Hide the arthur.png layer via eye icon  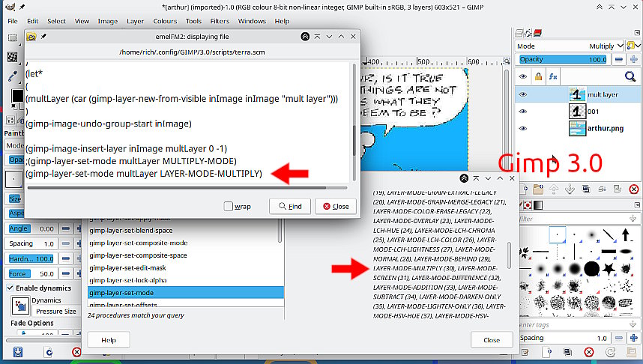[523, 128]
